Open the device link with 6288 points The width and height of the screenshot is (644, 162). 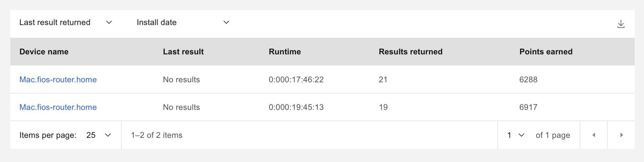coord(58,80)
